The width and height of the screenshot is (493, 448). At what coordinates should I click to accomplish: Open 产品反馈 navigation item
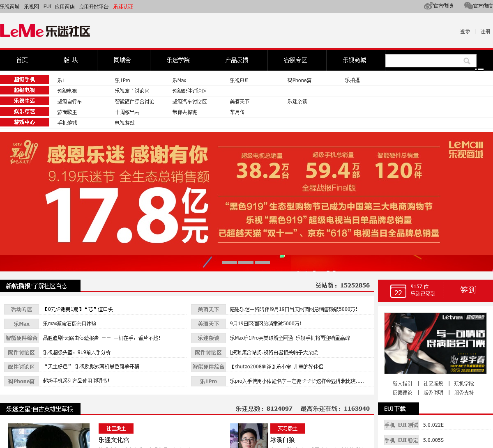(237, 60)
